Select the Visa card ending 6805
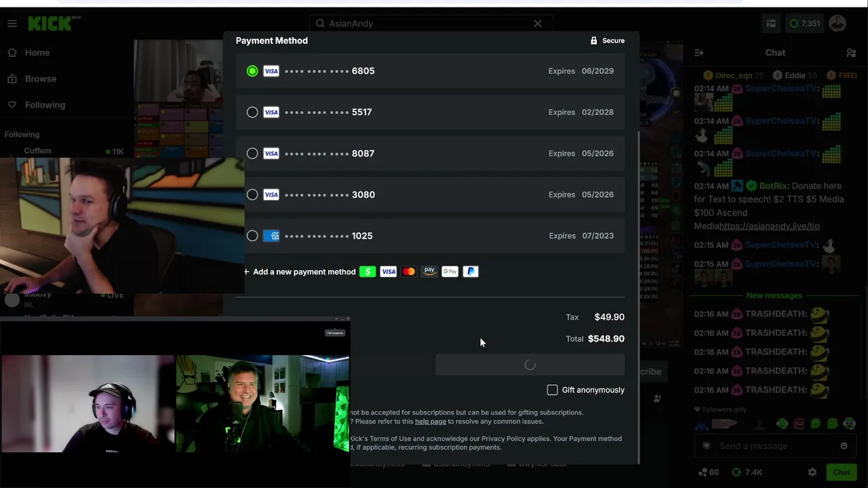868x488 pixels. [x=430, y=71]
